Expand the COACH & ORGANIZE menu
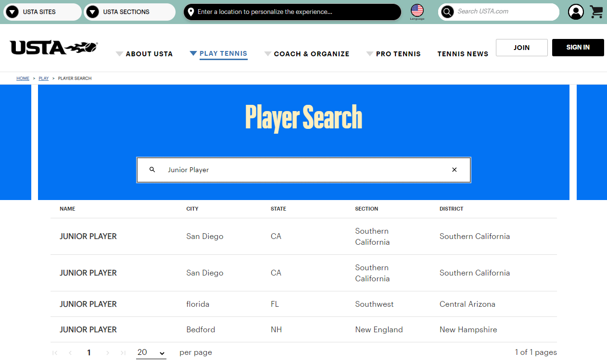This screenshot has width=607, height=364. [x=312, y=54]
